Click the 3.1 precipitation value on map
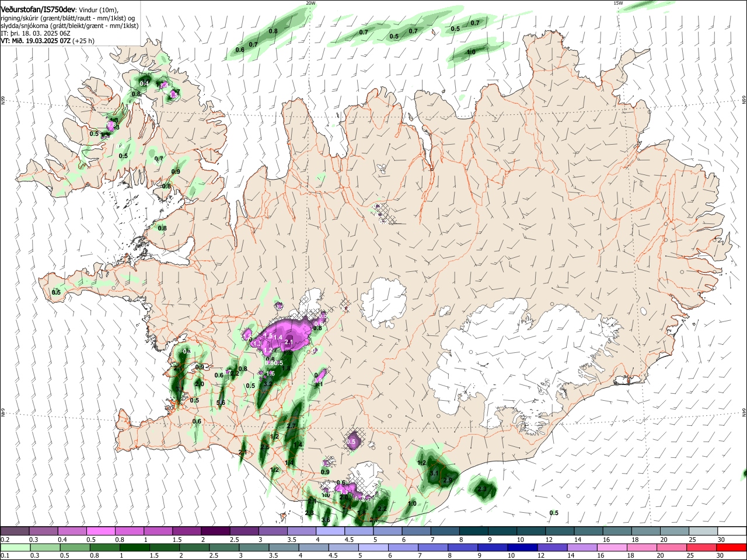Screen dimensions: 747x560 coord(434,474)
